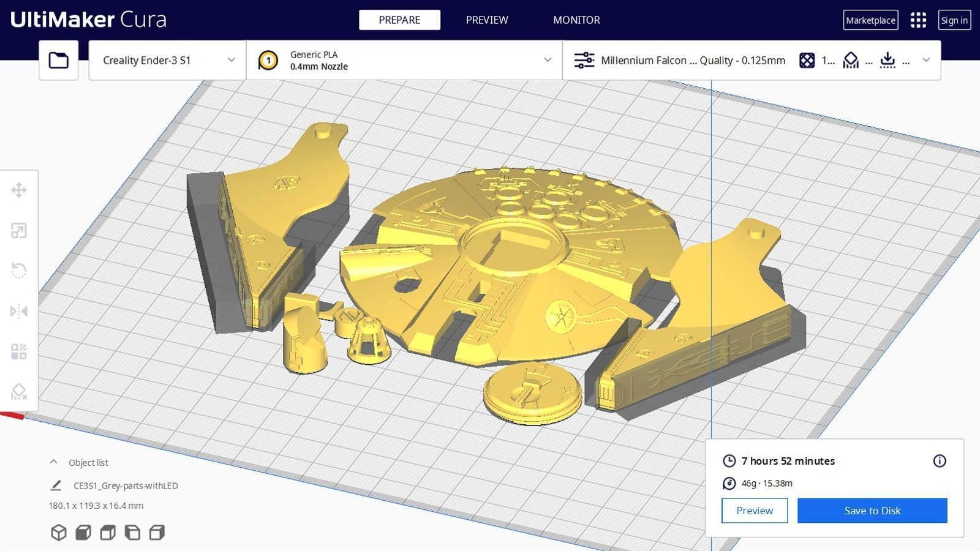Click the Preview button
This screenshot has height=551, width=980.
pos(755,511)
